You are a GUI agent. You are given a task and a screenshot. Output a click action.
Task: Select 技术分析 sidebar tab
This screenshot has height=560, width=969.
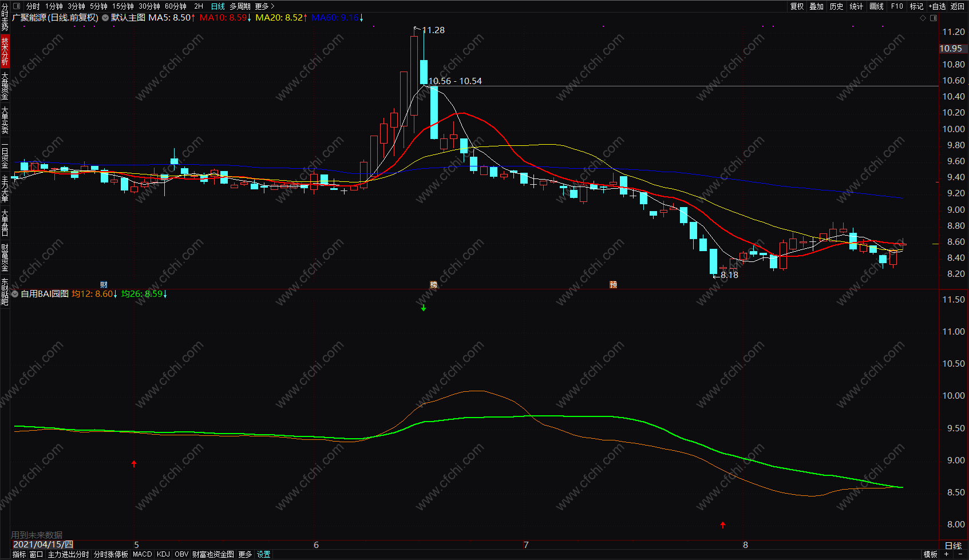(x=5, y=51)
